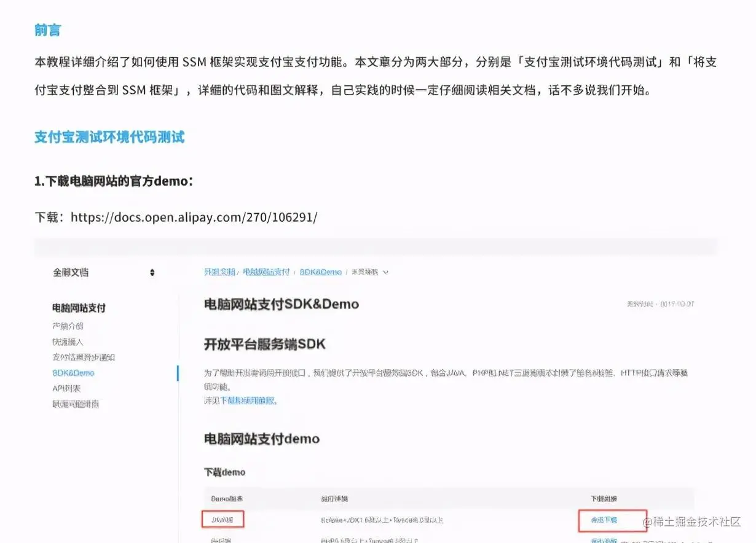Viewport: 756px width, 543px height.
Task: Click the 下载链接 table column header
Action: tap(604, 499)
